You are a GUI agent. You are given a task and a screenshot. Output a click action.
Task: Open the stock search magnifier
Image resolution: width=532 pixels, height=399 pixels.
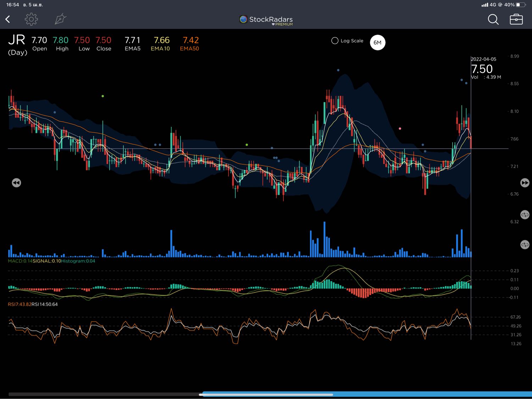point(493,20)
